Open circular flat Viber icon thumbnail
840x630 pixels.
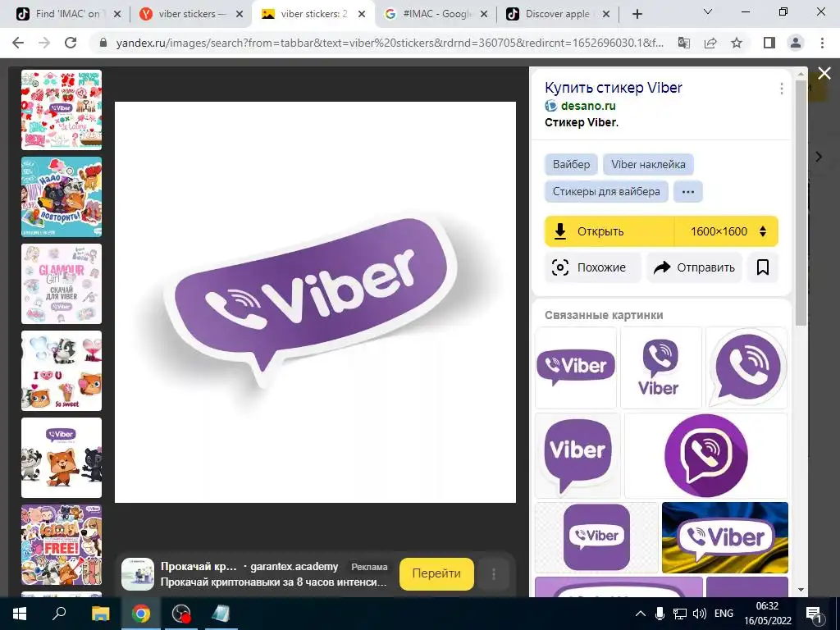706,455
